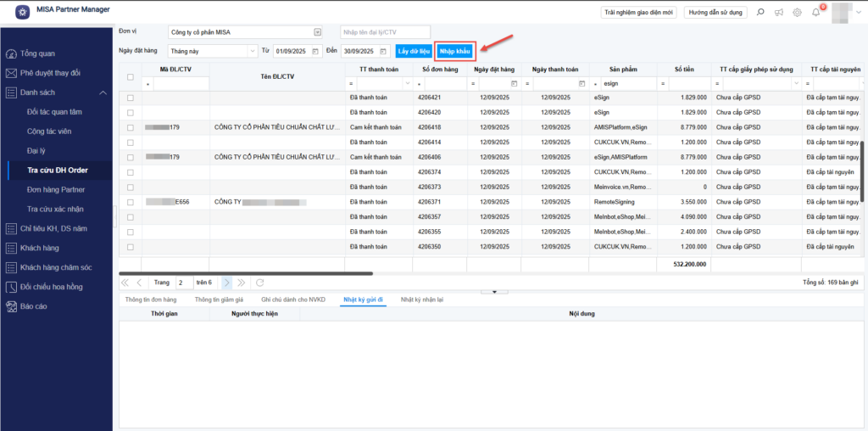Image resolution: width=868 pixels, height=431 pixels.
Task: Check the row for order 4206420
Action: click(131, 113)
